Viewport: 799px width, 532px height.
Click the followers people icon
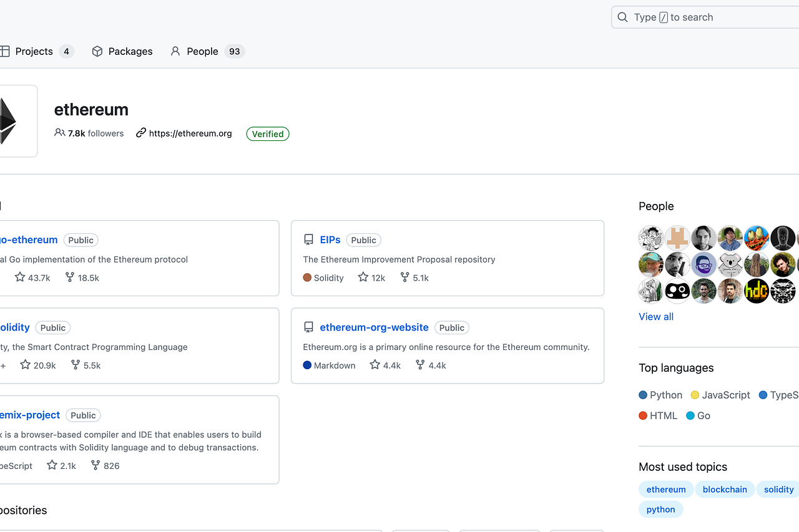click(60, 133)
